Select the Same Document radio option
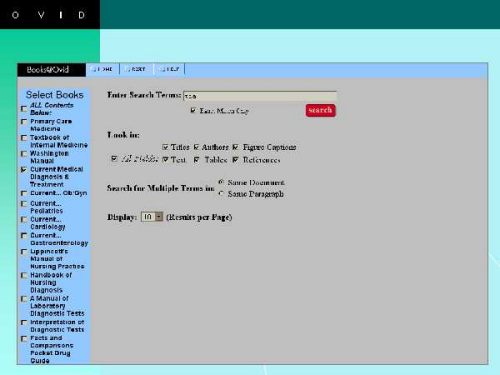The width and height of the screenshot is (500, 375). (x=221, y=182)
